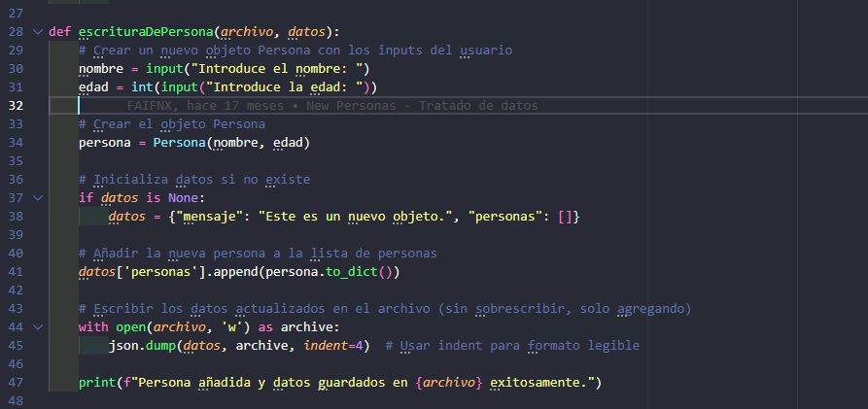Collapse the escrituraDePersona function fold chevron
Image resolution: width=868 pixels, height=409 pixels.
38,31
